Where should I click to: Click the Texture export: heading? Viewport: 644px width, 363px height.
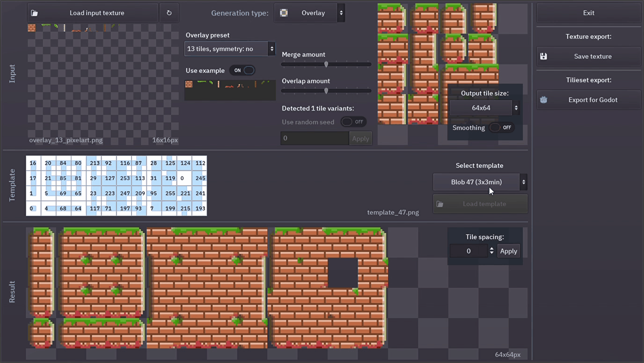588,36
